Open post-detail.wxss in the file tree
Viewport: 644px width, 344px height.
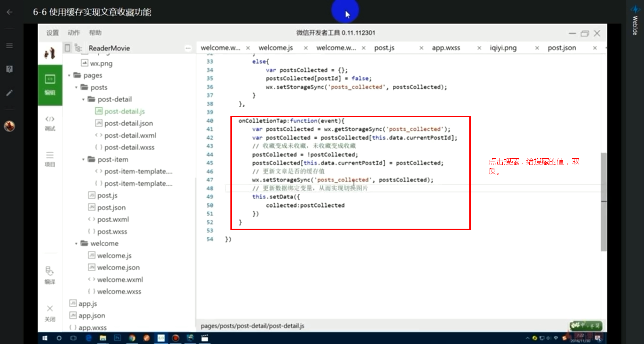pyautogui.click(x=129, y=147)
